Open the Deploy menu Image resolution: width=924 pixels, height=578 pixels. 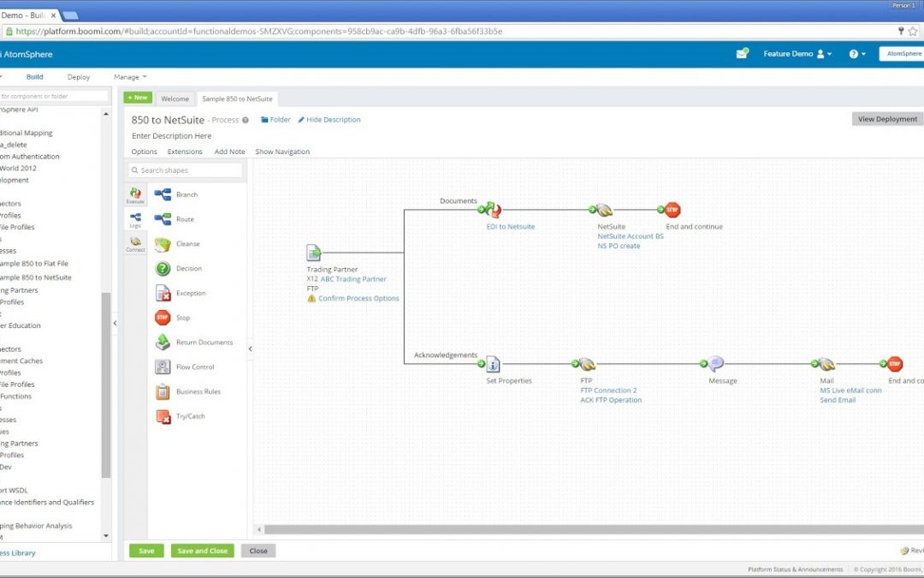pos(79,77)
